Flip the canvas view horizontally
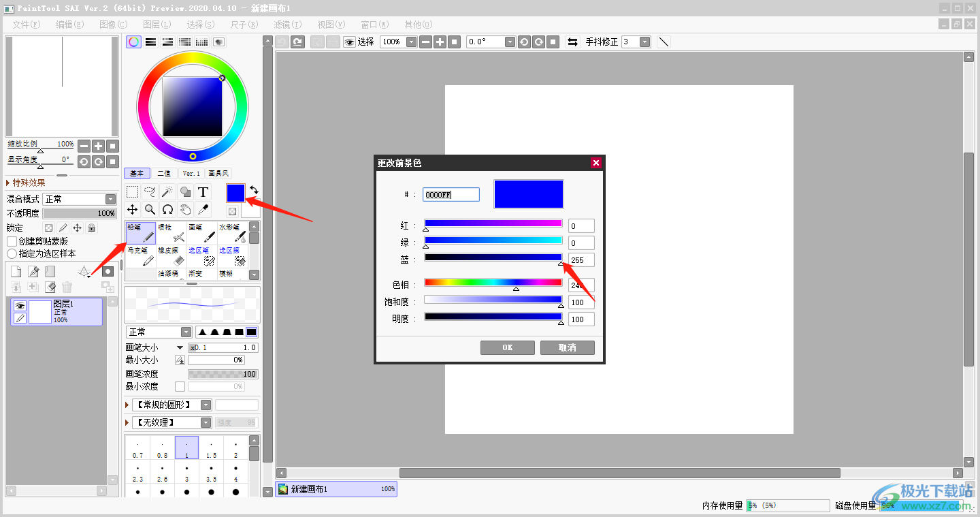 coord(573,42)
